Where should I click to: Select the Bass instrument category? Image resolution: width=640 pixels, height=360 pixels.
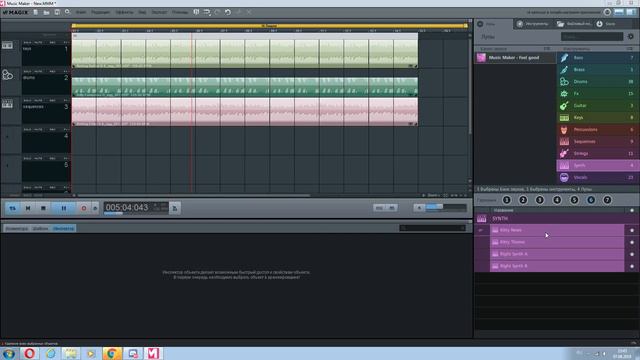[598, 58]
